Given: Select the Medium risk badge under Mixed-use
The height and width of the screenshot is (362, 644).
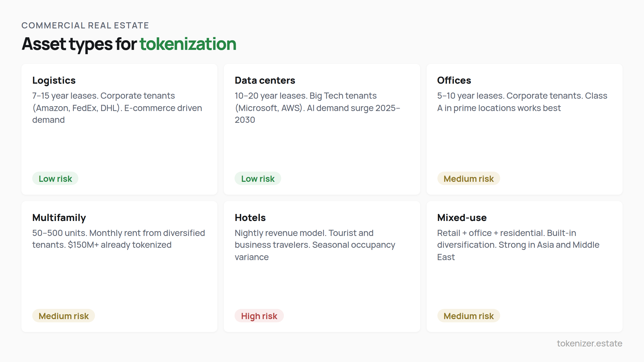Looking at the screenshot, I should pyautogui.click(x=469, y=316).
